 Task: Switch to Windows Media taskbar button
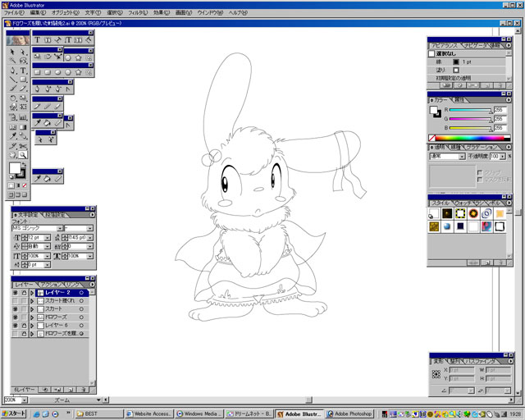[199, 414]
